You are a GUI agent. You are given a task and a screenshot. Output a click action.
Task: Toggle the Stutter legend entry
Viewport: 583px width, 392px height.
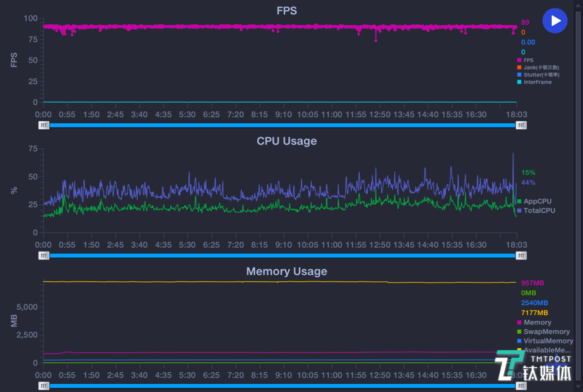(541, 75)
